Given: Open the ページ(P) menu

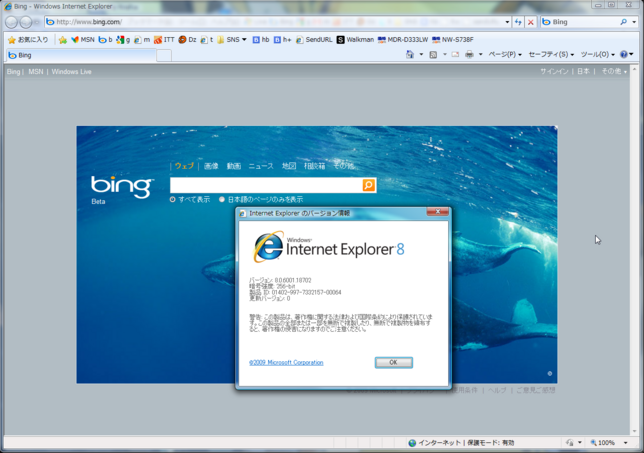Looking at the screenshot, I should pyautogui.click(x=505, y=55).
